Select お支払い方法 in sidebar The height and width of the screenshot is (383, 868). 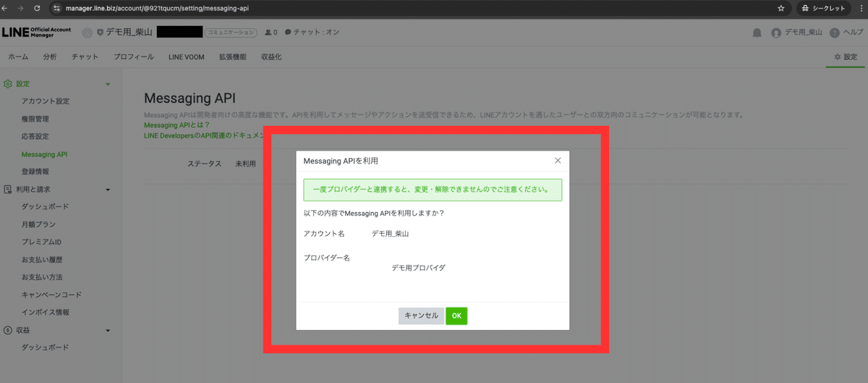click(42, 277)
